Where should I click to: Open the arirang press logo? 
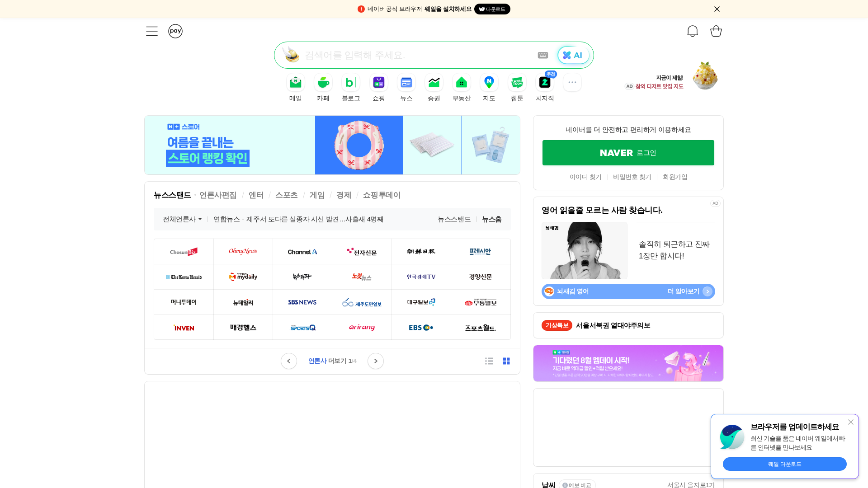pyautogui.click(x=362, y=328)
